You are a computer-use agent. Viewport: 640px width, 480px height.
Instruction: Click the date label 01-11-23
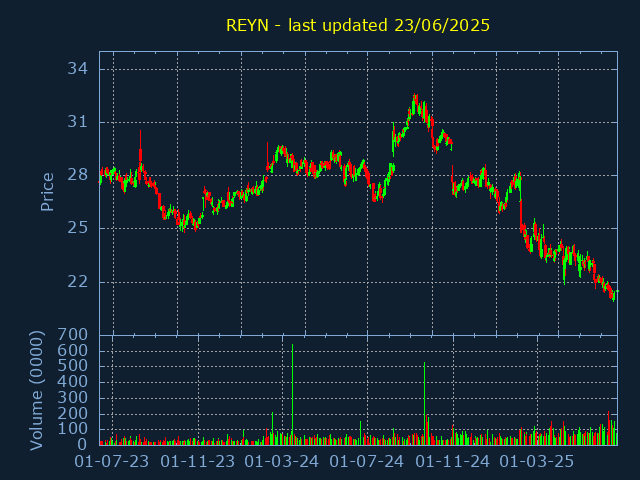click(198, 462)
